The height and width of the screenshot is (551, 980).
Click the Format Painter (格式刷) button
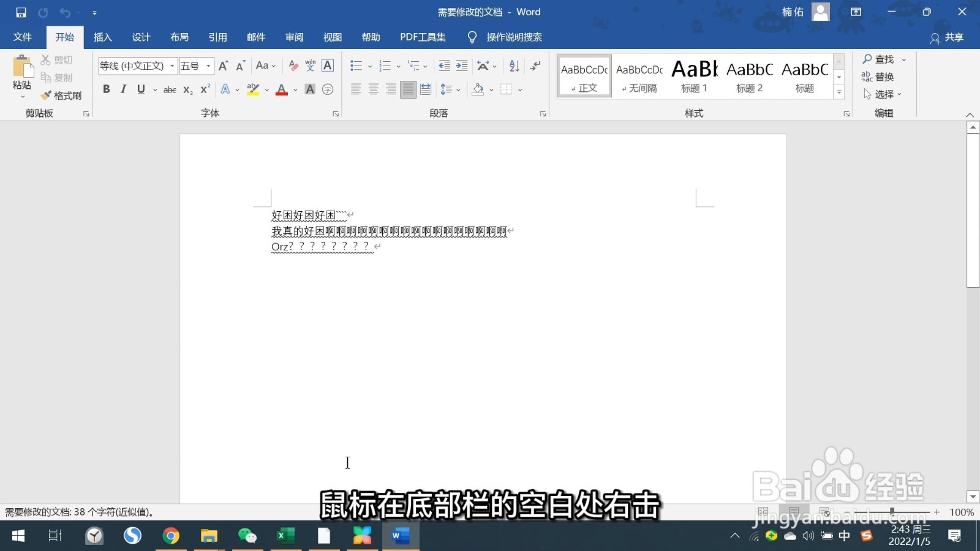pyautogui.click(x=61, y=96)
